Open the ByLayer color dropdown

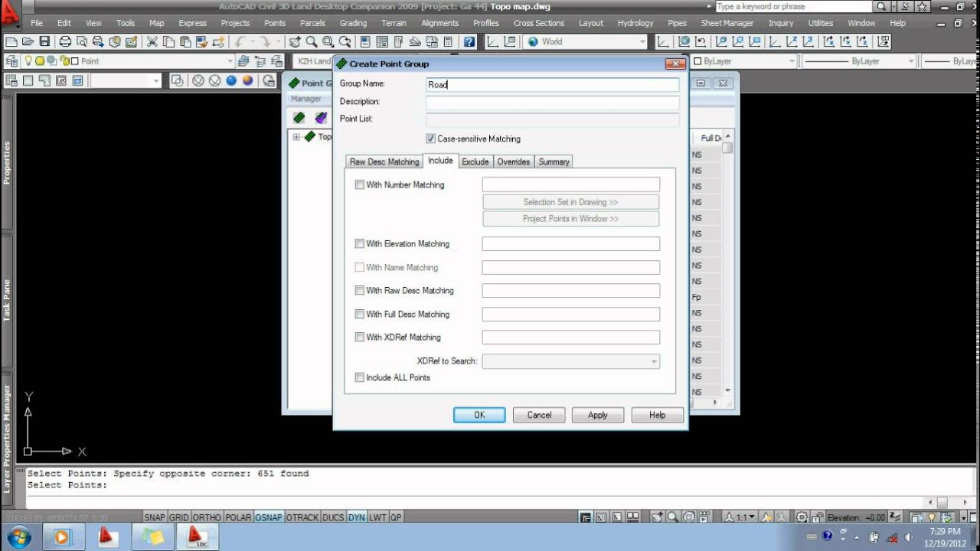(x=792, y=61)
